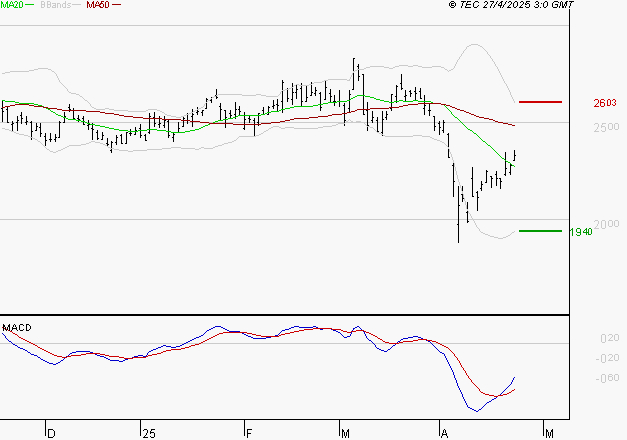Screen dimensions: 627x440
Task: Click the MA50 legend label
Action: pyautogui.click(x=98, y=5)
